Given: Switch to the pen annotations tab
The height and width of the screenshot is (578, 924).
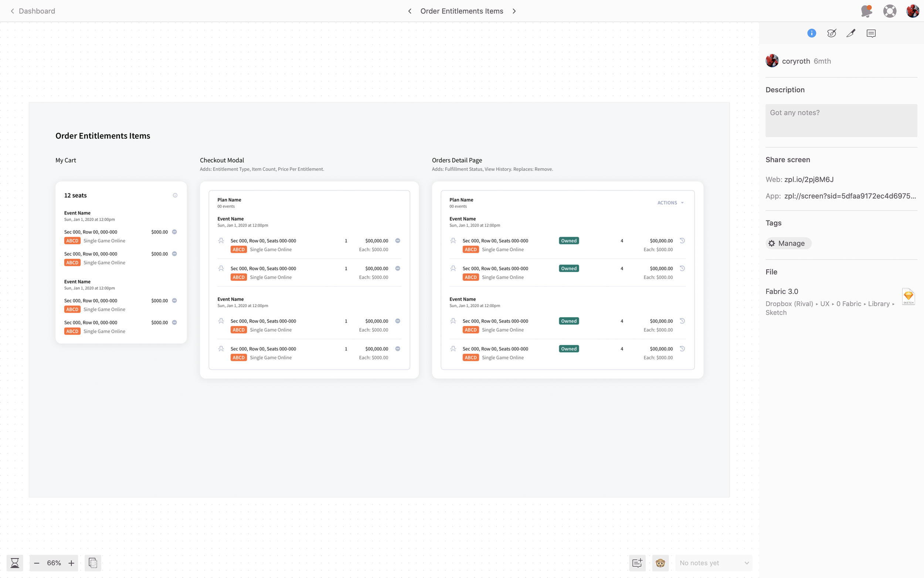Looking at the screenshot, I should 851,33.
